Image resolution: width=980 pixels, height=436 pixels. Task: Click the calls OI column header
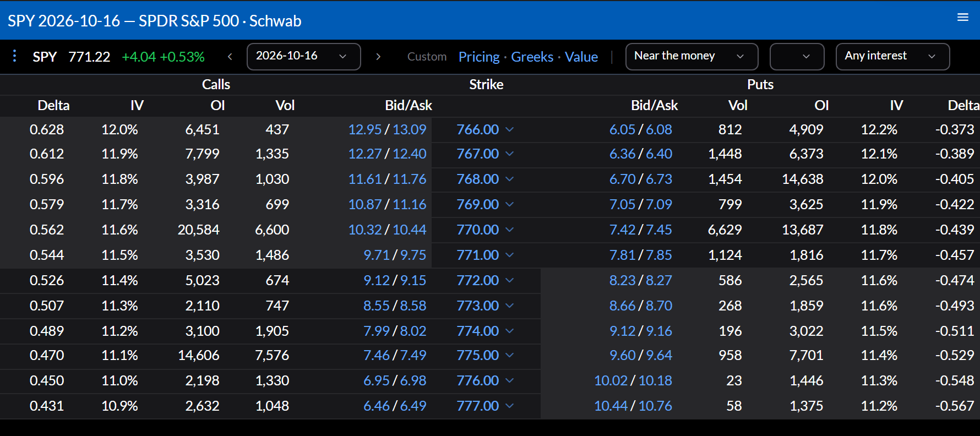click(x=217, y=105)
